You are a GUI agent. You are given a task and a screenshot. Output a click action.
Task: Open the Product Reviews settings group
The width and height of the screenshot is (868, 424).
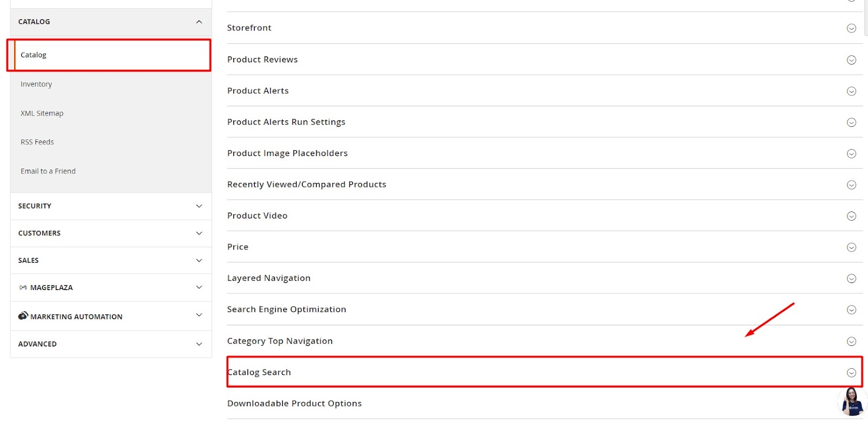click(545, 59)
